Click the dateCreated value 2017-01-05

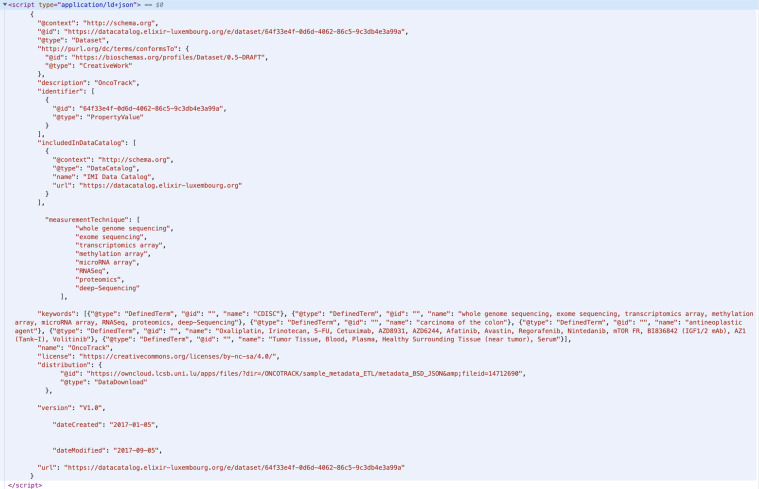coord(133,425)
